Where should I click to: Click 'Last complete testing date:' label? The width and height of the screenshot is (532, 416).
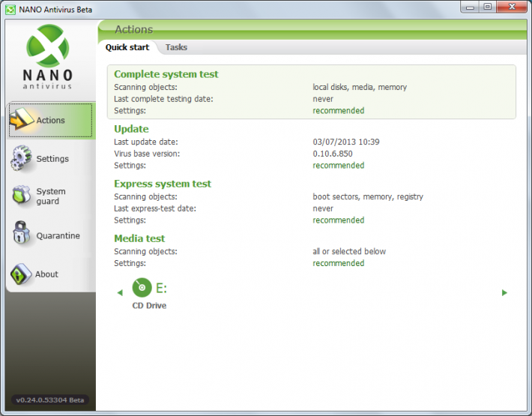[x=163, y=99]
